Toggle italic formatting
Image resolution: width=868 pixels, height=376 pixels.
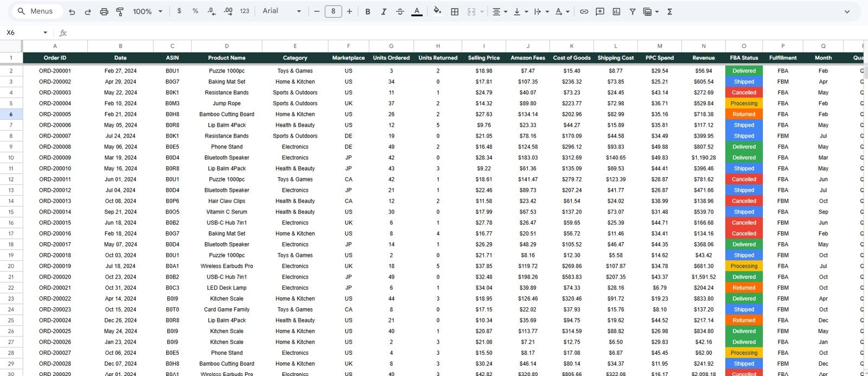click(x=384, y=11)
